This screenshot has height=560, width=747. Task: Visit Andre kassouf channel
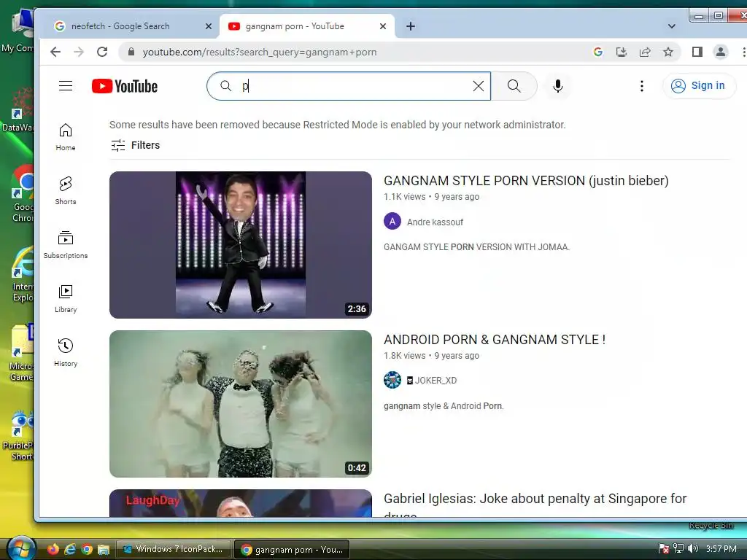click(x=435, y=222)
